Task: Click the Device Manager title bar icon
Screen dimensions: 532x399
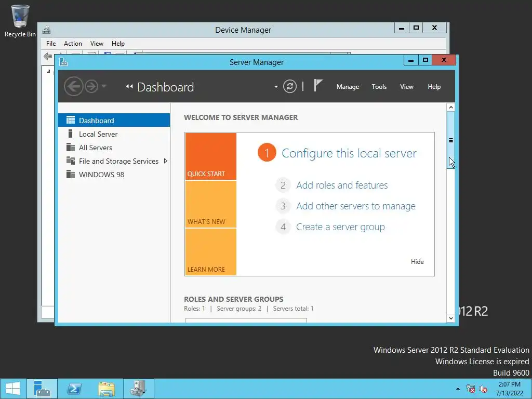Action: [x=46, y=30]
